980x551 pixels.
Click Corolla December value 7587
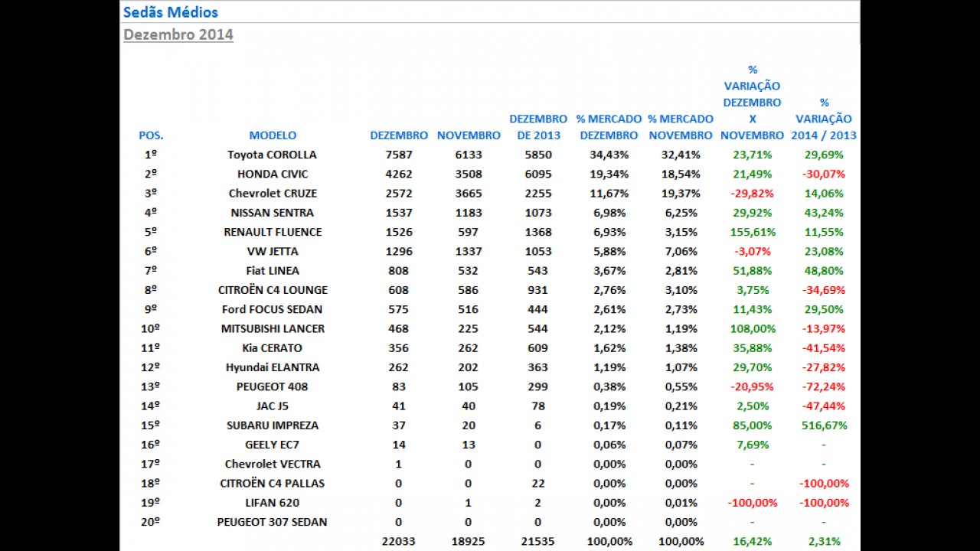[399, 155]
